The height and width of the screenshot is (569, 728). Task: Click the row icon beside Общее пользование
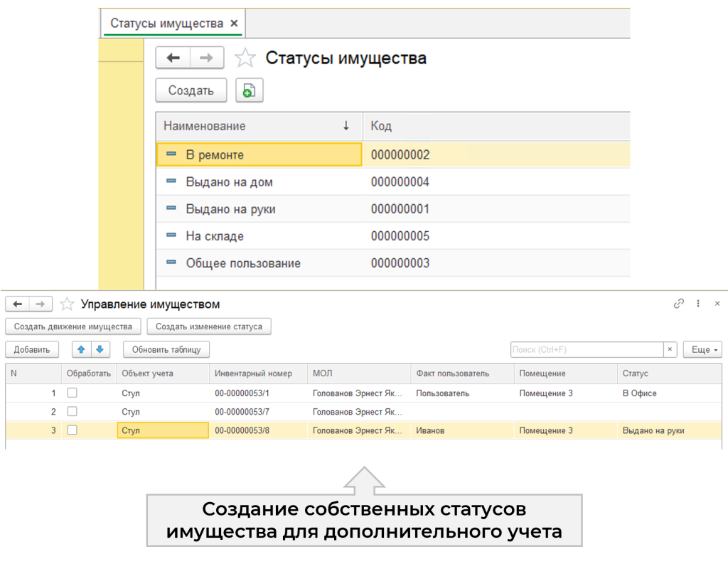pyautogui.click(x=171, y=262)
